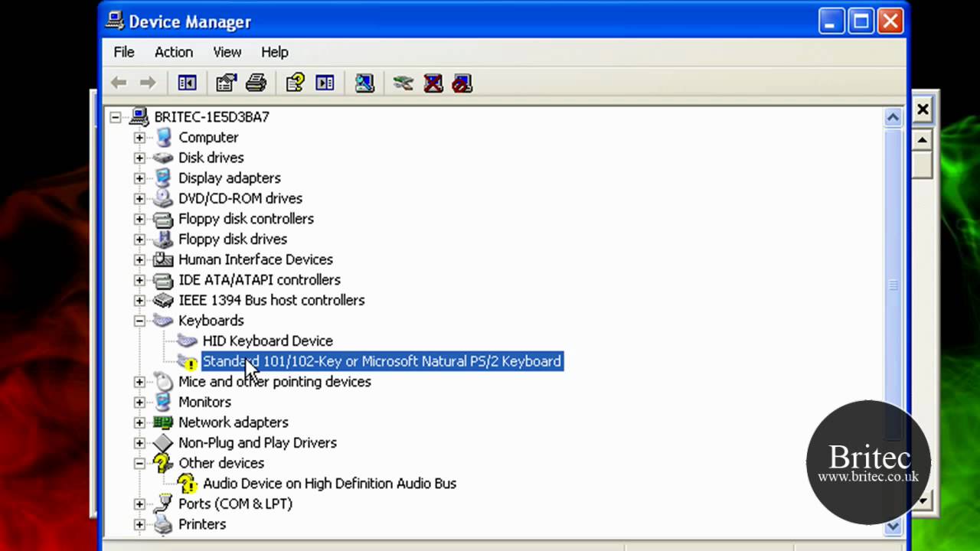Click device list scrollbar down arrow

(893, 526)
